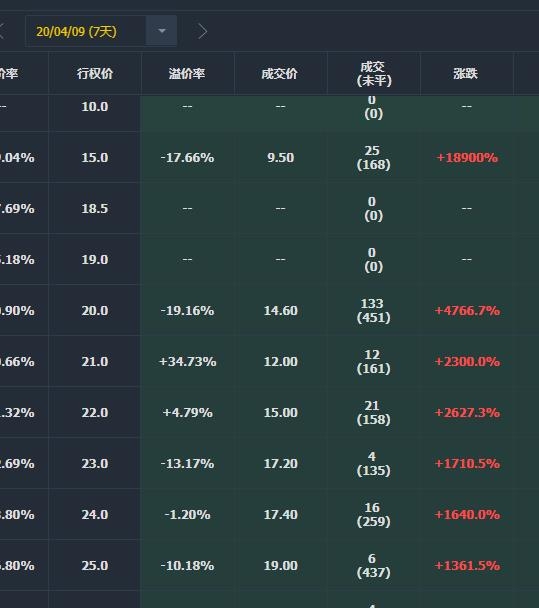The height and width of the screenshot is (608, 539).
Task: Open the expiry date dropdown arrow
Action: (162, 31)
